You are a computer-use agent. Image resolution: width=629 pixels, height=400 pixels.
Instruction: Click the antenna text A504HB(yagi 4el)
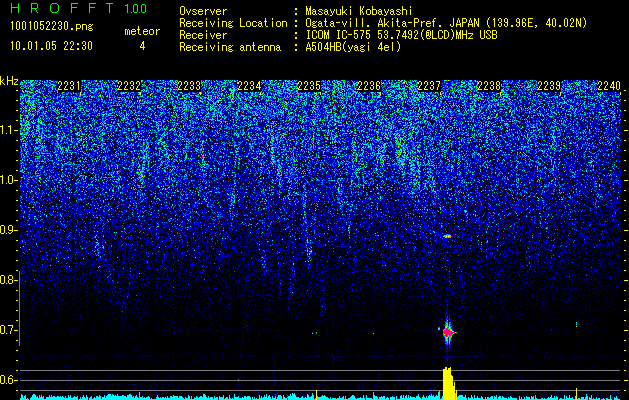(x=353, y=47)
